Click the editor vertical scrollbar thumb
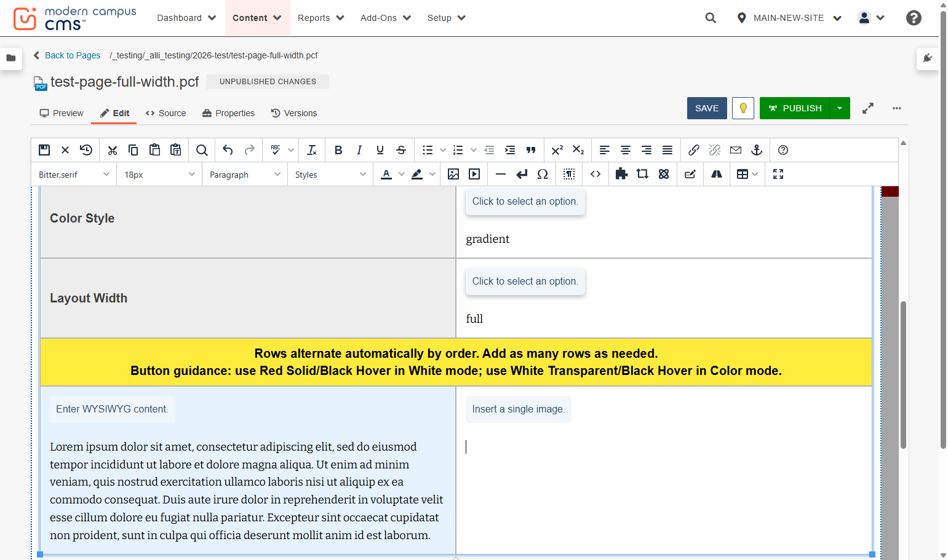 point(903,375)
